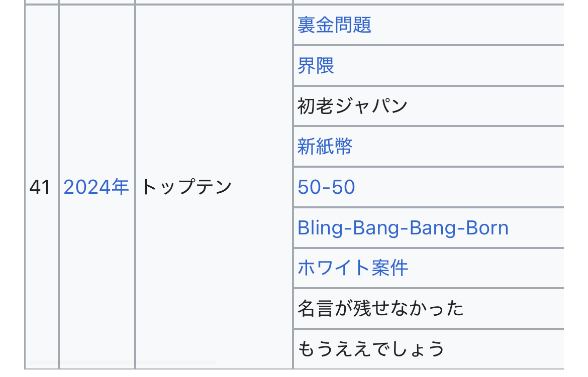Image resolution: width=588 pixels, height=377 pixels.
Task: Follow the ホワイト案件 link
Action: [x=352, y=268]
